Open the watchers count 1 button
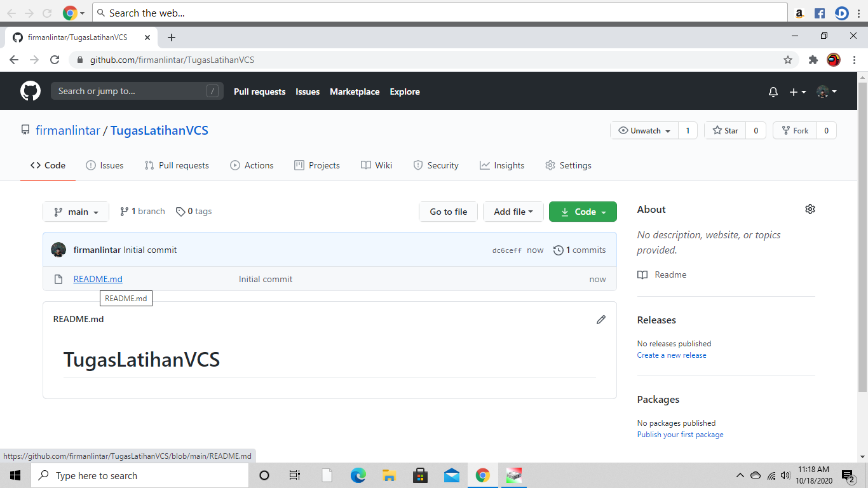The height and width of the screenshot is (488, 868). click(x=688, y=130)
